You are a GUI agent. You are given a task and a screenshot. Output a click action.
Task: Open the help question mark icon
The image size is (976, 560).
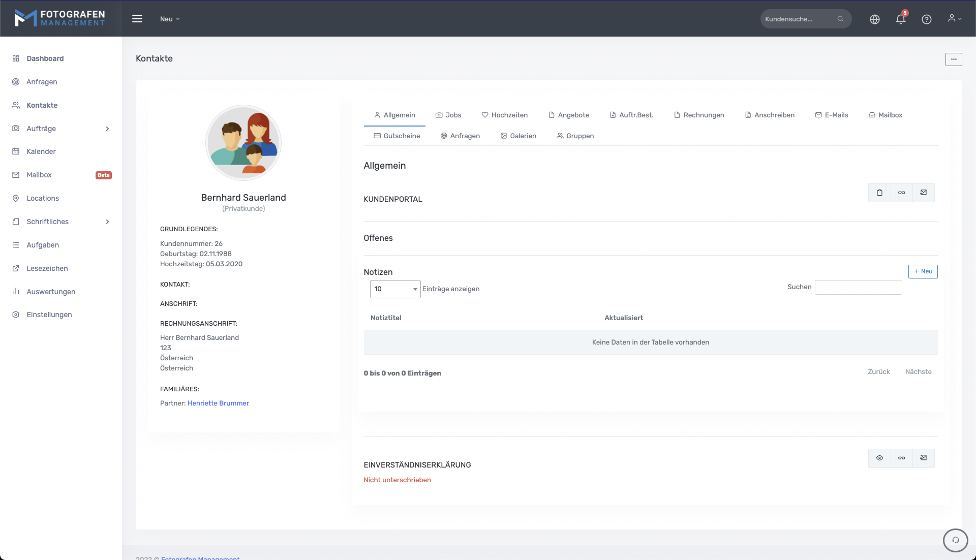pos(926,19)
